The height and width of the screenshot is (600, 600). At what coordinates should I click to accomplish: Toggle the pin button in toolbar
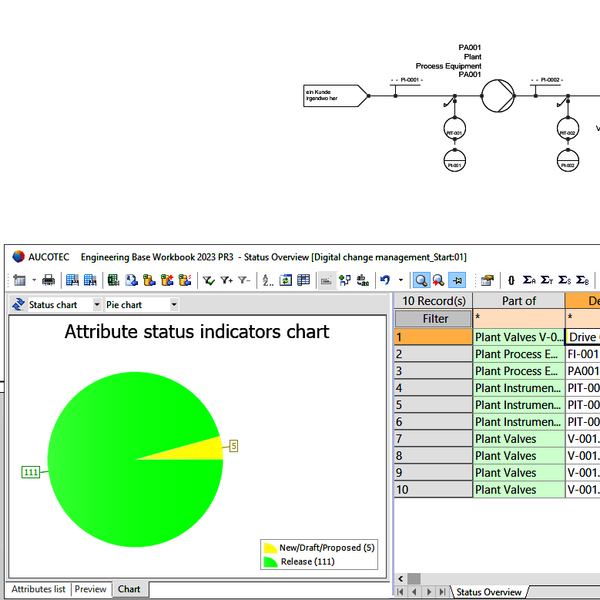point(456,281)
